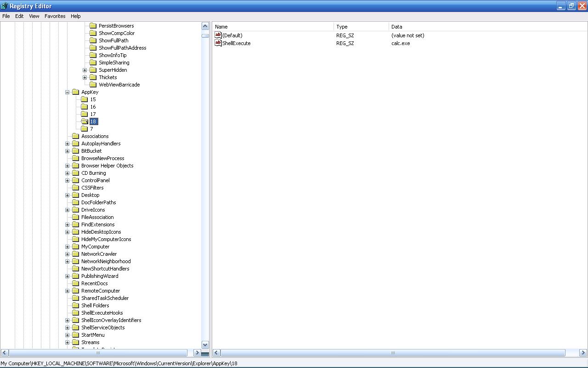Click the ShowCompColor folder icon

point(93,33)
